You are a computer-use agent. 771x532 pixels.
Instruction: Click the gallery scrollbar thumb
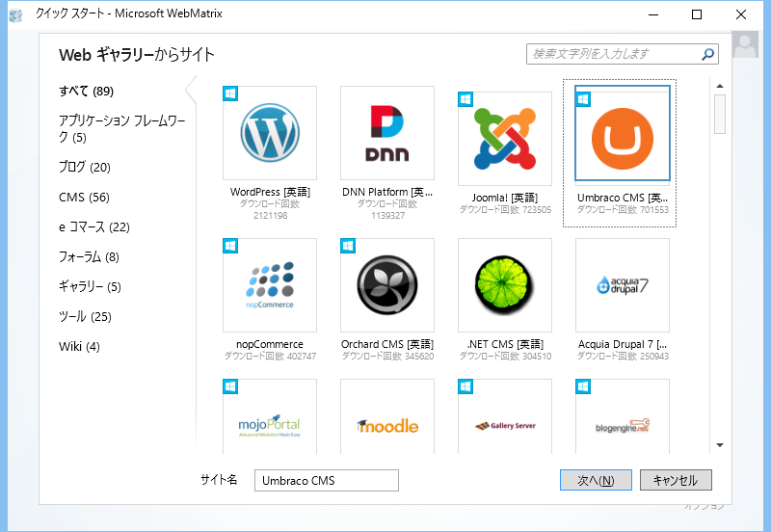[720, 114]
